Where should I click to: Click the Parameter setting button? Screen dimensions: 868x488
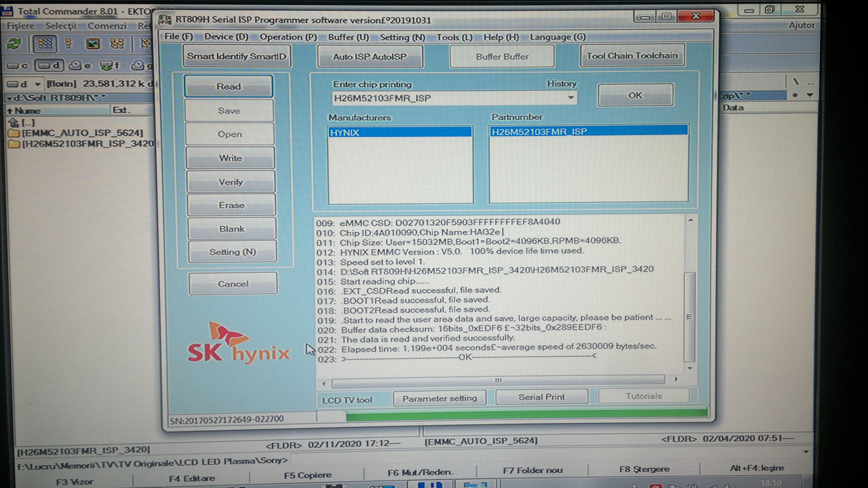coord(439,398)
